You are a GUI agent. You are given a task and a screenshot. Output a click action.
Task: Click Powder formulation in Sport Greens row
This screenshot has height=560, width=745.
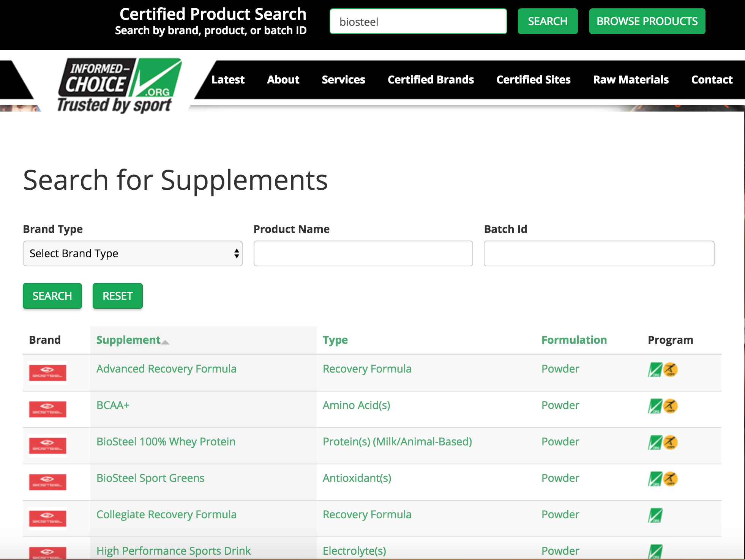[560, 478]
